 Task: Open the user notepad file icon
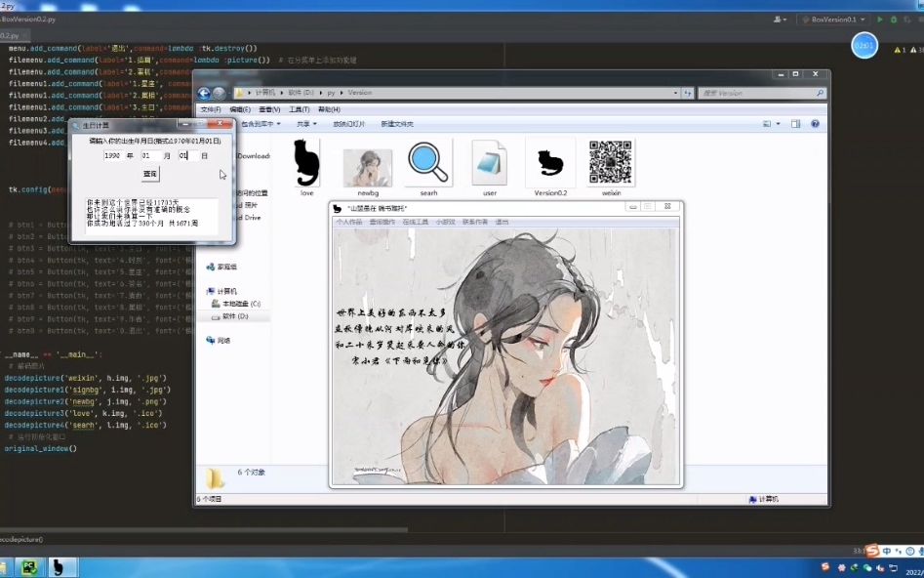click(x=489, y=161)
